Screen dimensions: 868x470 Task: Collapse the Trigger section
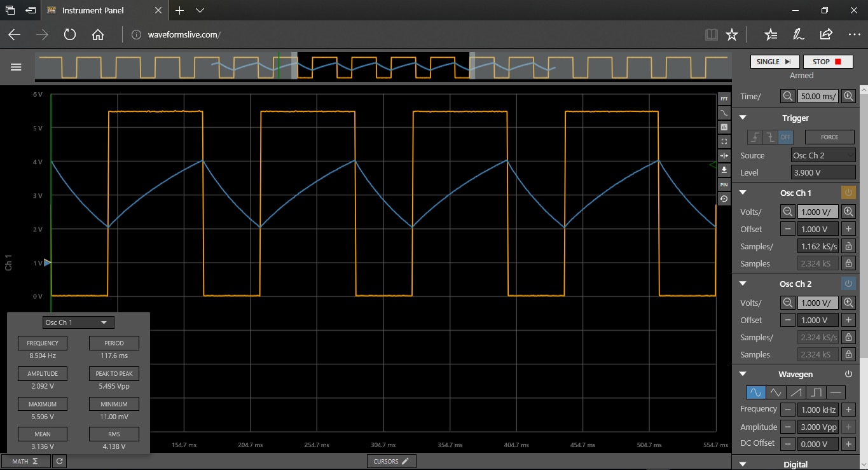[742, 118]
